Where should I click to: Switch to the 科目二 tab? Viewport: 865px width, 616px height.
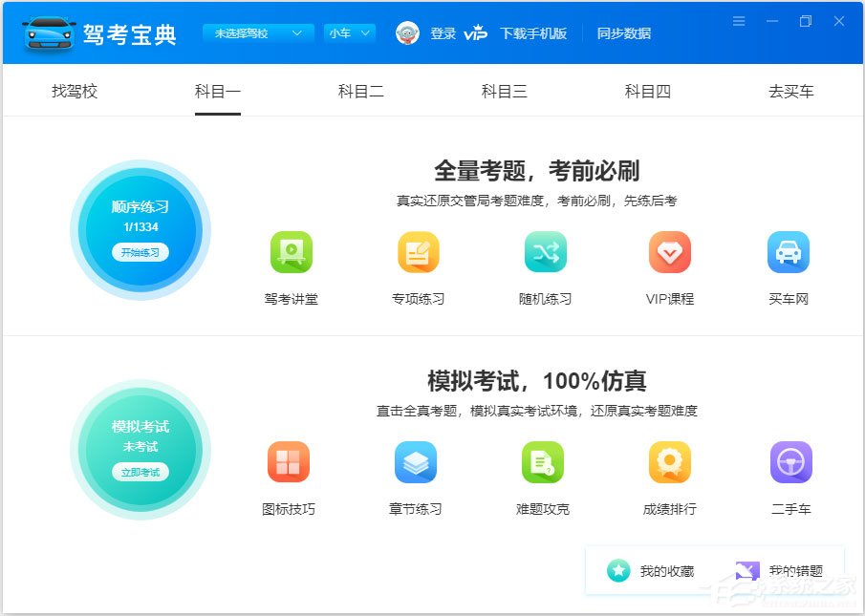coord(360,92)
